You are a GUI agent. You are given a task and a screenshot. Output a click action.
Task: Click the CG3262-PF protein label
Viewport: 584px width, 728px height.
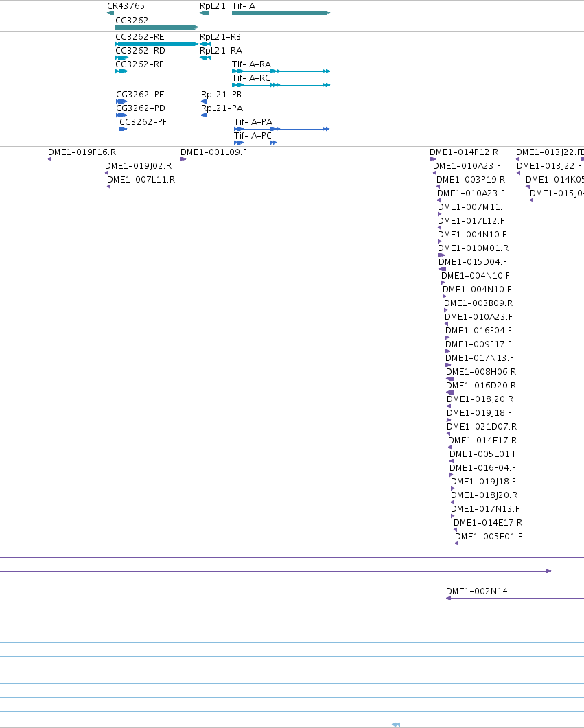click(143, 121)
